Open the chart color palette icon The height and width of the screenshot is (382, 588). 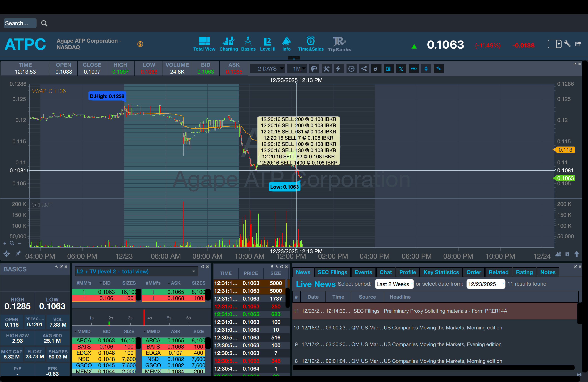[x=314, y=69]
